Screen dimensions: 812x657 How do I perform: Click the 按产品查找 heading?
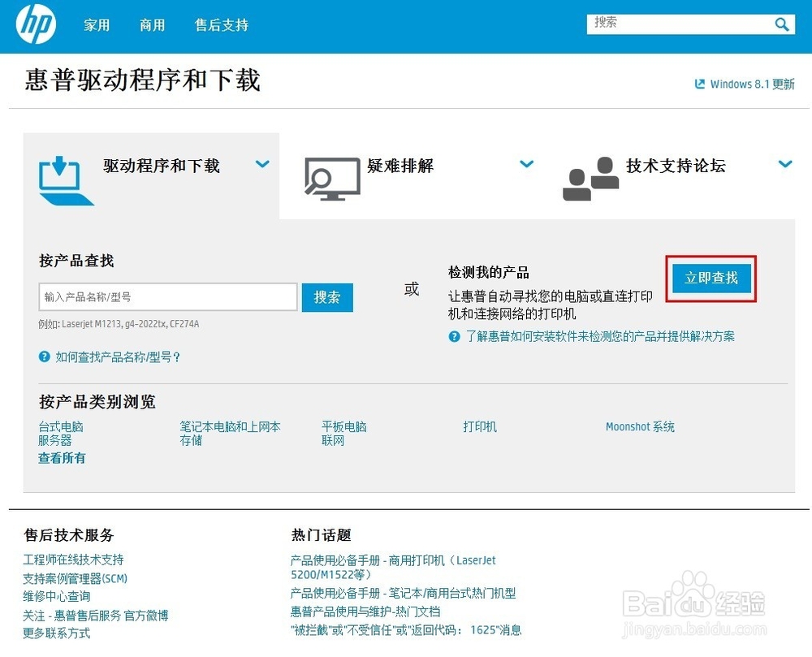point(76,261)
